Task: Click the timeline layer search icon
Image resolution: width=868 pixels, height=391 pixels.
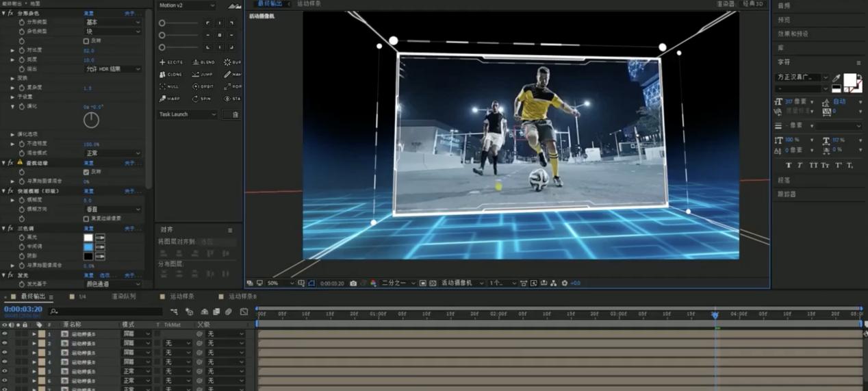Action: (x=54, y=312)
